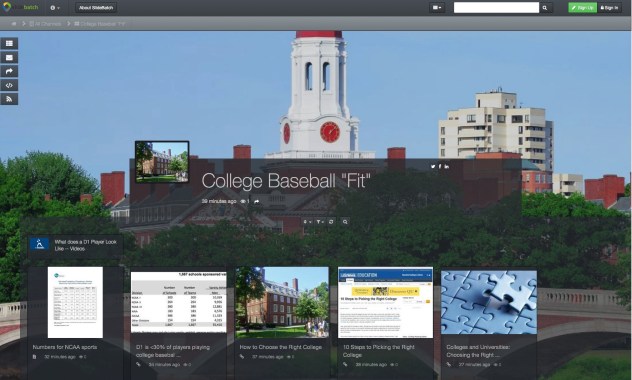
Task: Open the D1 is <30% of players table thumbnail
Action: click(179, 302)
